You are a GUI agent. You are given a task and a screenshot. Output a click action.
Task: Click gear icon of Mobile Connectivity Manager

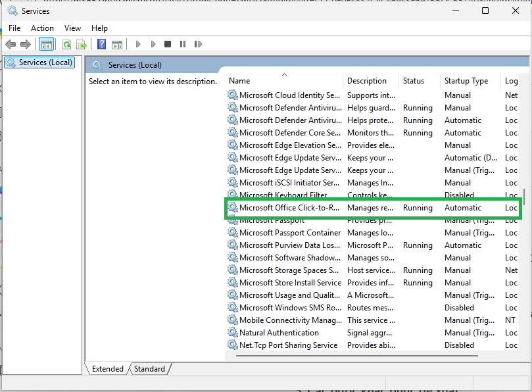(x=232, y=320)
